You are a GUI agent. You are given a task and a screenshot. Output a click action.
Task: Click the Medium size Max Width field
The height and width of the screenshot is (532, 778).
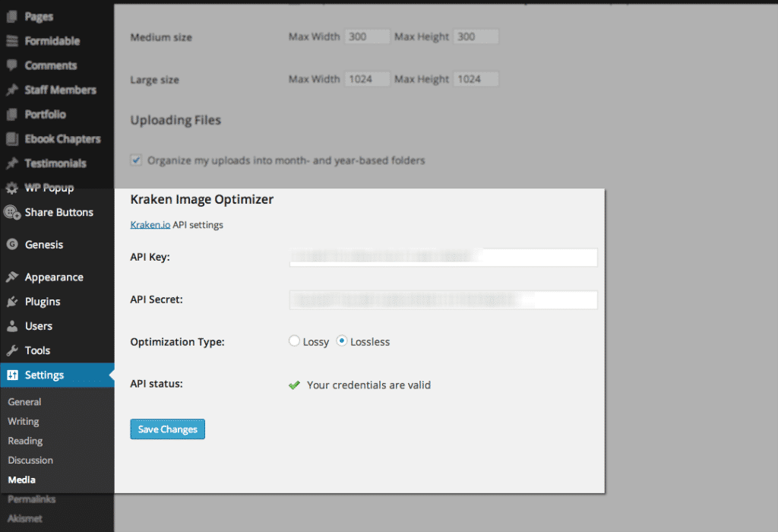tap(367, 36)
